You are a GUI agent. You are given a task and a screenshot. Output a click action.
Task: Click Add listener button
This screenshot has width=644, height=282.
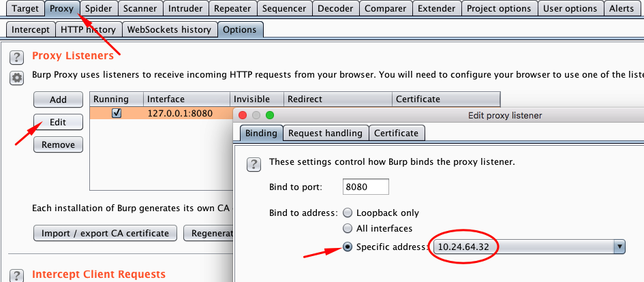click(58, 99)
